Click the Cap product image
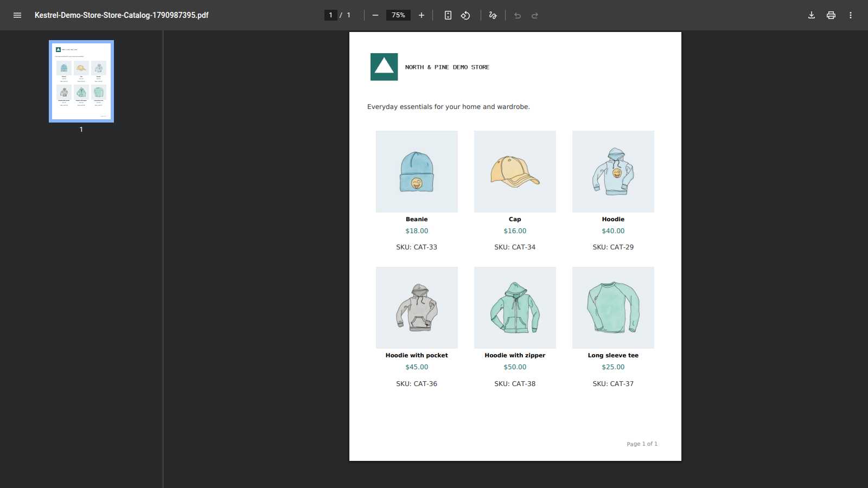Screen dimensions: 868x488 pos(515,171)
